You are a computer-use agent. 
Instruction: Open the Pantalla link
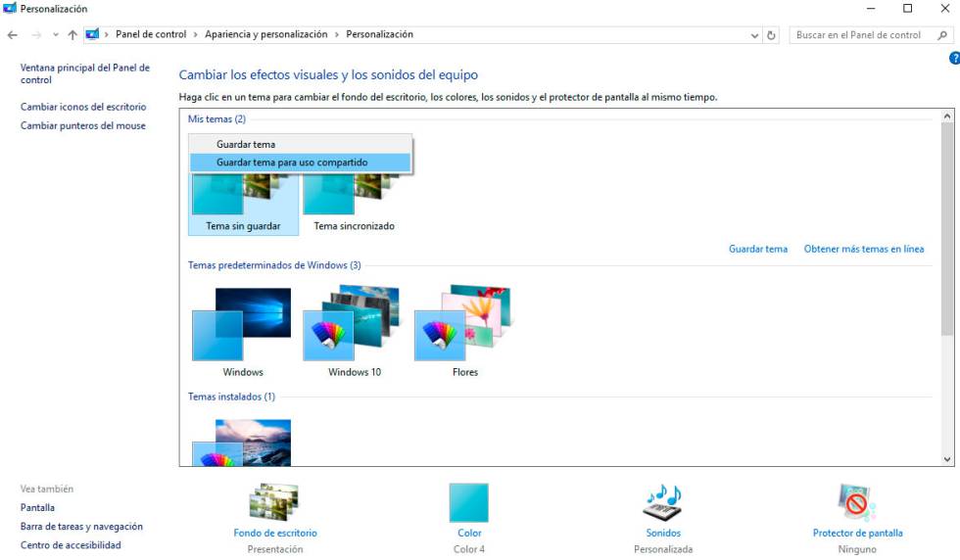(37, 508)
